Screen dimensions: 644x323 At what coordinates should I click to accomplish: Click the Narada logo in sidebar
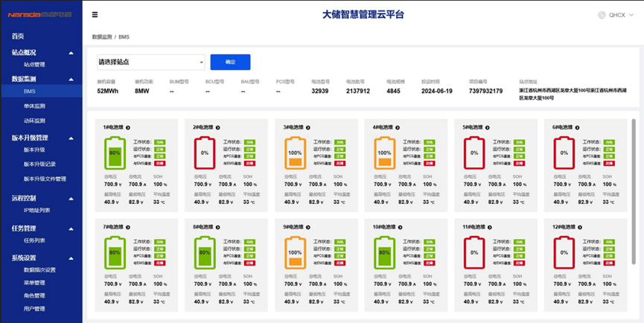tap(40, 15)
